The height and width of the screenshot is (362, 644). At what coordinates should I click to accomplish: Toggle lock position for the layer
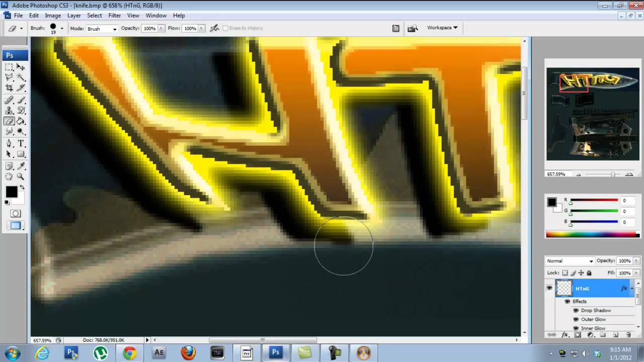pos(581,273)
